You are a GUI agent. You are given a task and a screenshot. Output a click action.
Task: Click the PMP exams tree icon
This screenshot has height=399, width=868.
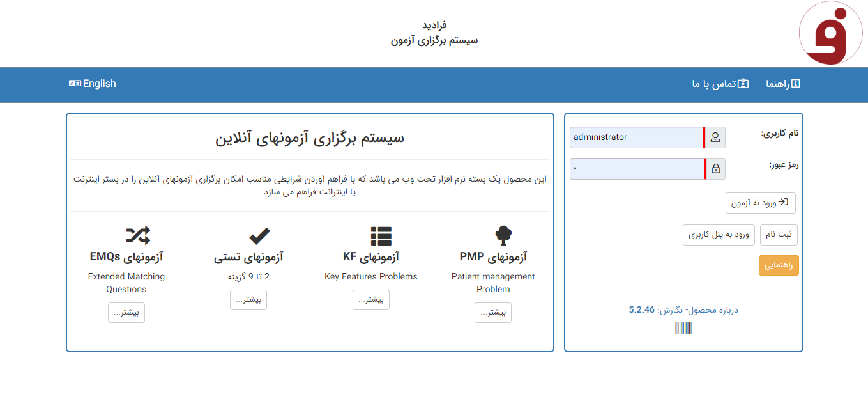tap(503, 235)
